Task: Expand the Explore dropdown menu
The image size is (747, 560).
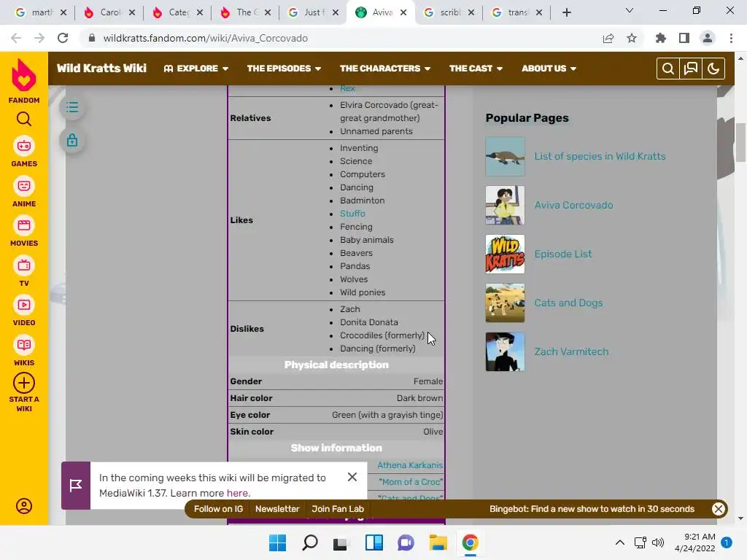Action: coord(196,69)
